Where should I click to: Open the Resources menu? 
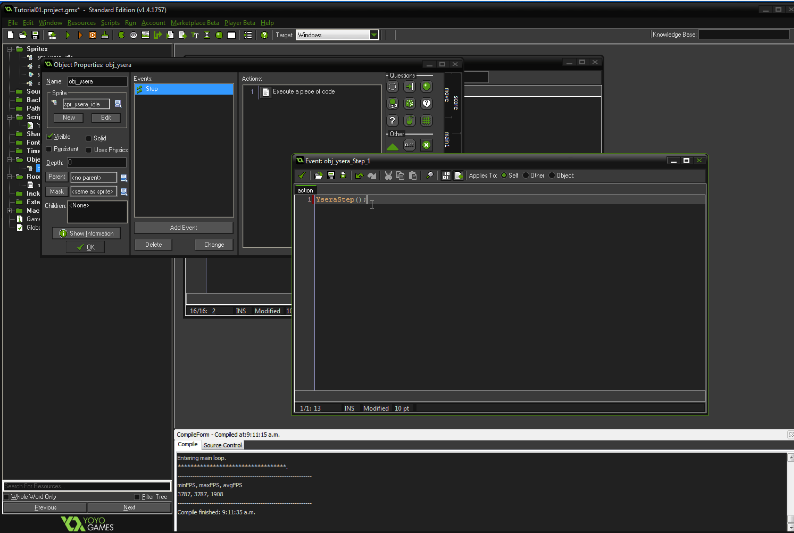[x=81, y=21]
